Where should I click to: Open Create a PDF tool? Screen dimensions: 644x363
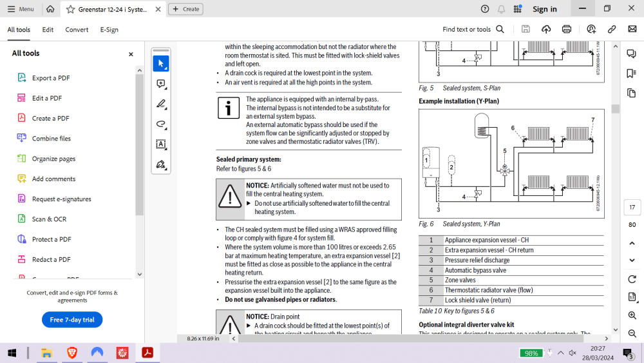coord(50,118)
